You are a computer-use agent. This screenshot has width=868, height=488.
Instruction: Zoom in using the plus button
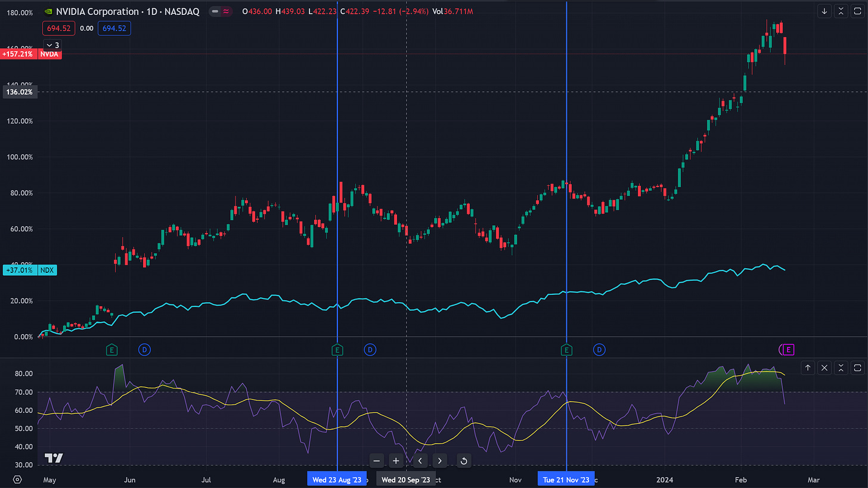396,461
